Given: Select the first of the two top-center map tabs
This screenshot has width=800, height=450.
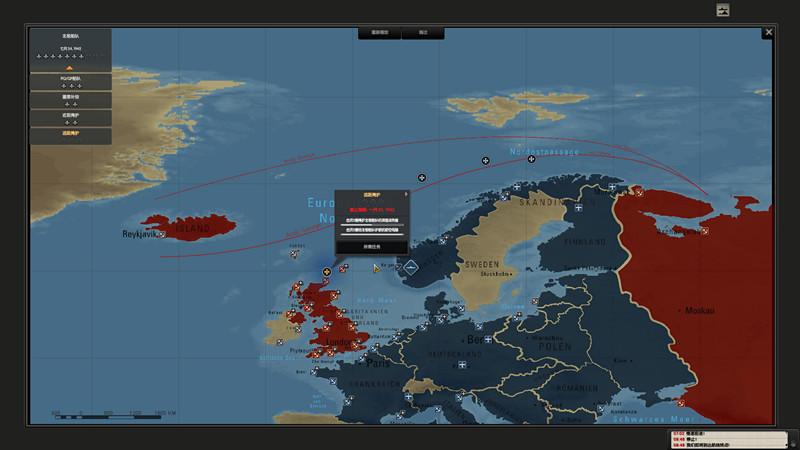Looking at the screenshot, I should pyautogui.click(x=380, y=33).
